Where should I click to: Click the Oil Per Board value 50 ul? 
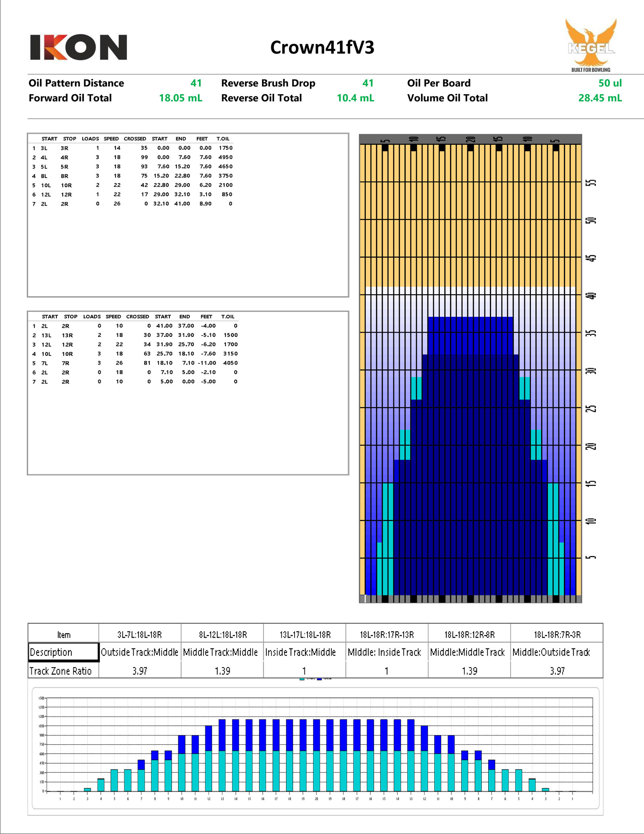pyautogui.click(x=609, y=83)
